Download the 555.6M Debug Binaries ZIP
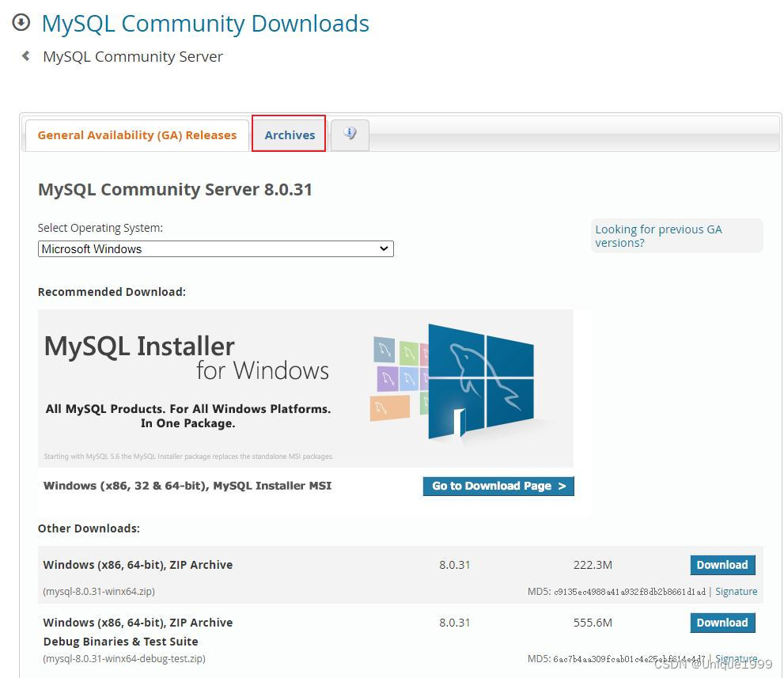The height and width of the screenshot is (678, 784). 722,623
